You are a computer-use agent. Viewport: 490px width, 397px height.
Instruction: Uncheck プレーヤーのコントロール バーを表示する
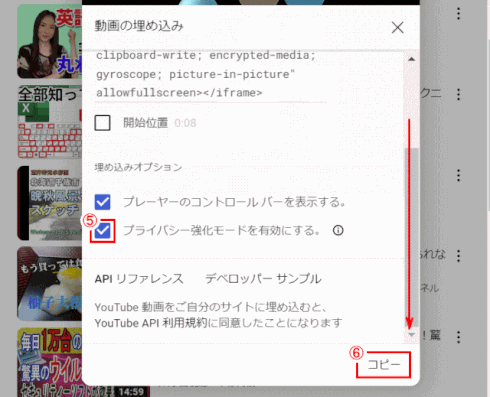coord(103,202)
